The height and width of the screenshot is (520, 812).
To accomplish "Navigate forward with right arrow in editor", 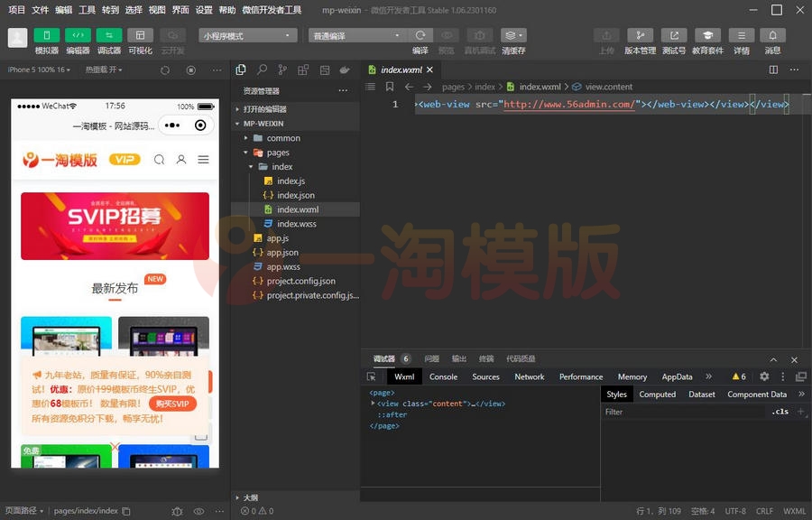I will (x=428, y=87).
